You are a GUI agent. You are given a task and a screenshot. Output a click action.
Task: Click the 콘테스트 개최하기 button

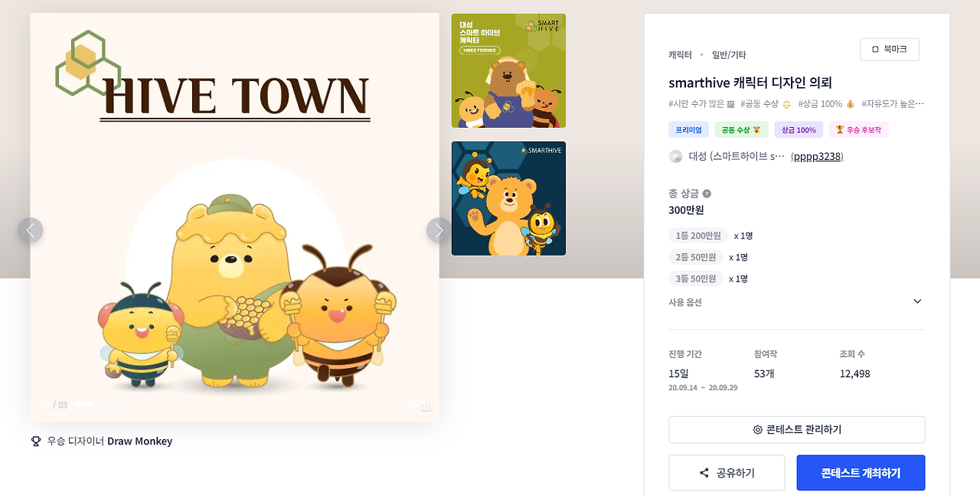tap(861, 473)
